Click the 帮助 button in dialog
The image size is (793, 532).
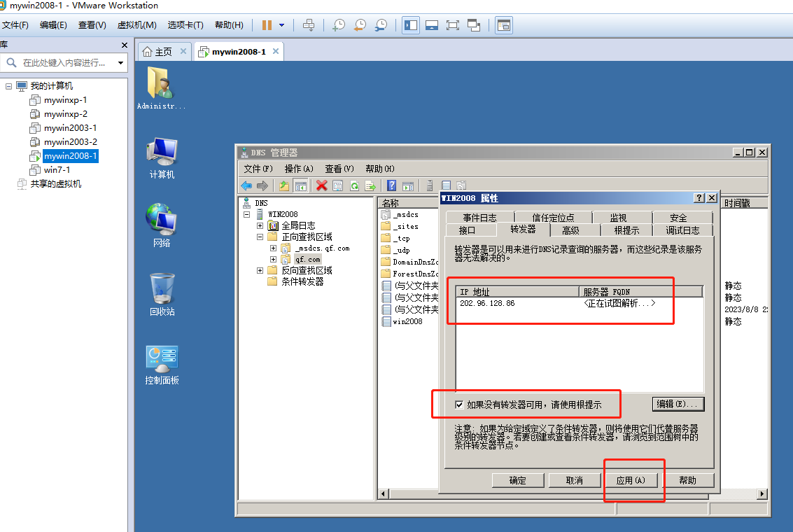pyautogui.click(x=688, y=480)
